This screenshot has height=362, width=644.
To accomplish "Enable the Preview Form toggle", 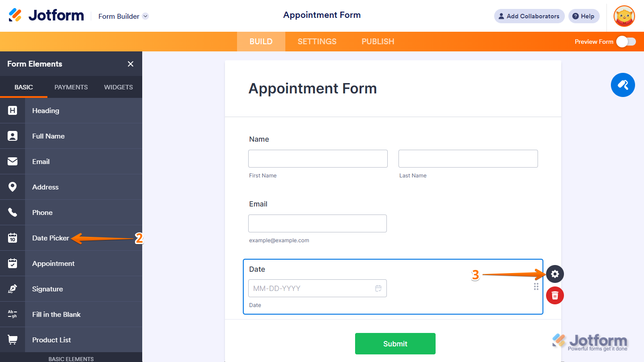I will click(626, 41).
